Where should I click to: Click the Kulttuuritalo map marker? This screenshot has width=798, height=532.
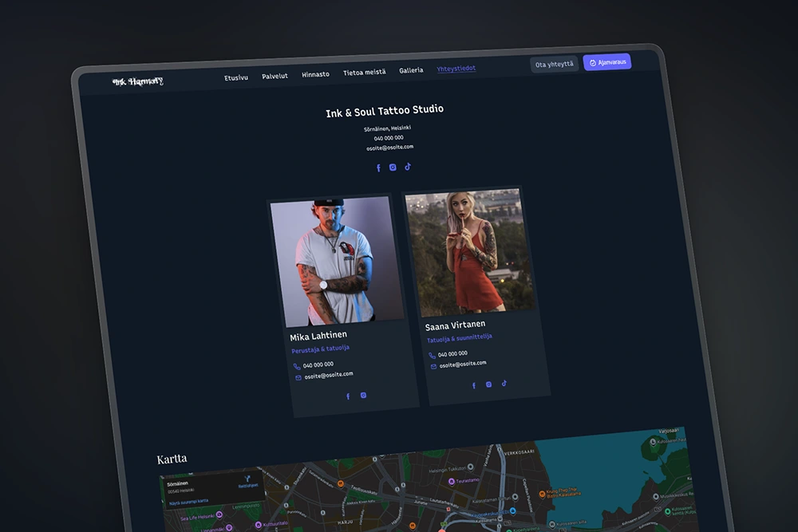258,524
